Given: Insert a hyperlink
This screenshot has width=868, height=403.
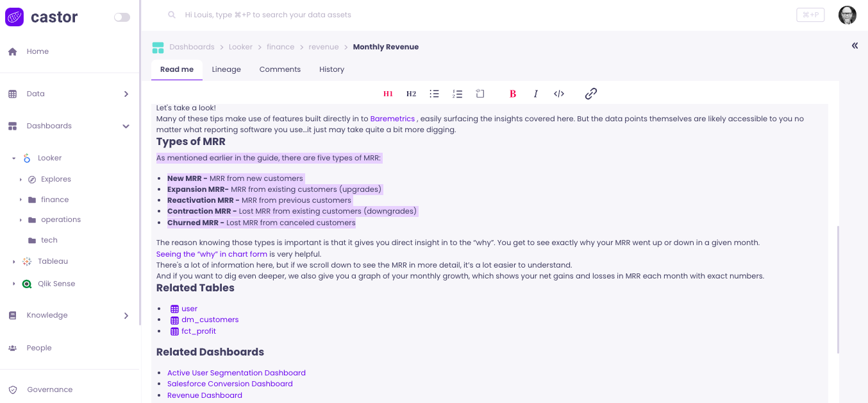Looking at the screenshot, I should [591, 94].
